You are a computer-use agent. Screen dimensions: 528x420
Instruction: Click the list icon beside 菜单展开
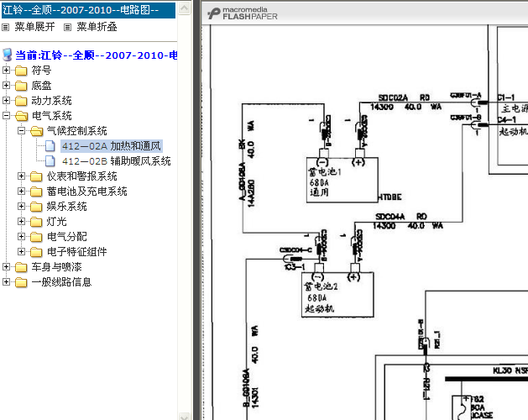coord(5,28)
